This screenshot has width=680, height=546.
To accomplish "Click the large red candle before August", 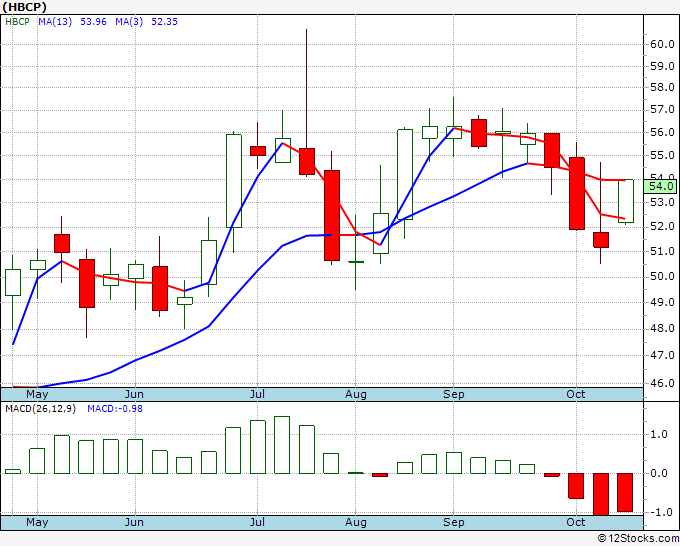I will click(332, 216).
